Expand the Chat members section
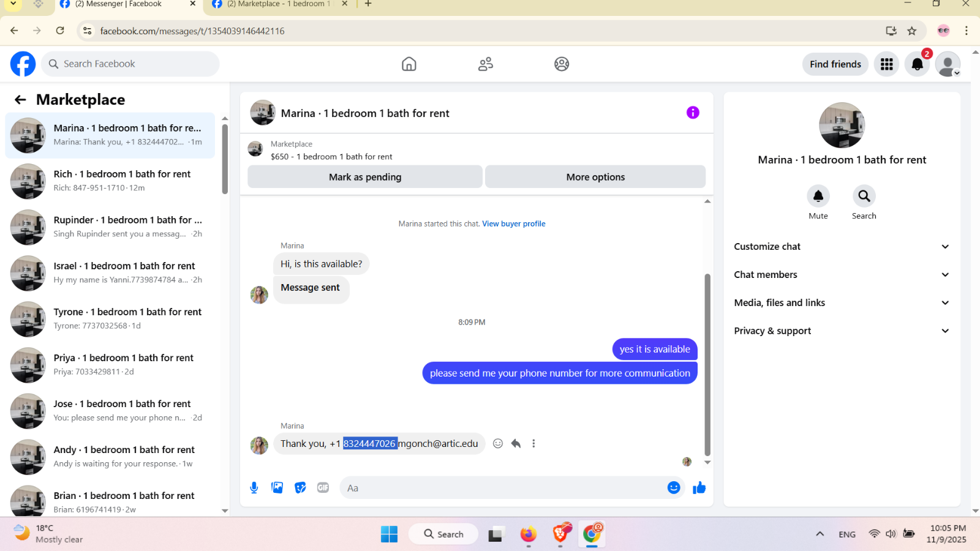 (x=842, y=275)
